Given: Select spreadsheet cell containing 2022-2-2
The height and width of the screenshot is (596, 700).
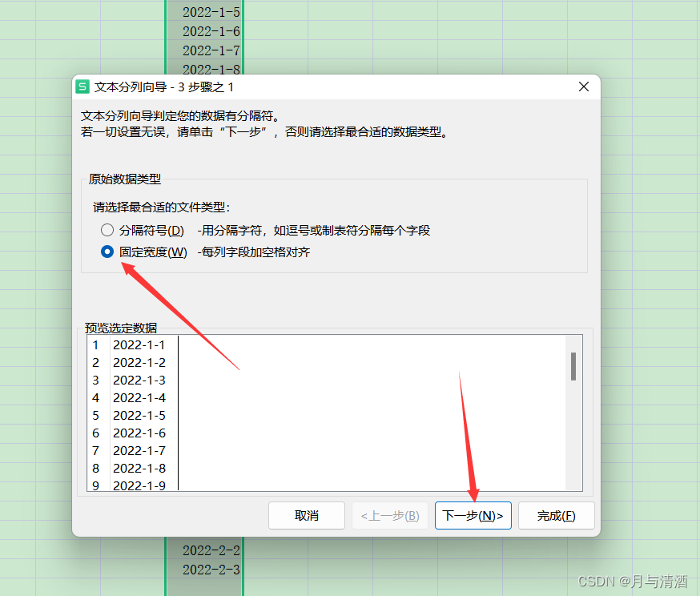Looking at the screenshot, I should tap(204, 550).
